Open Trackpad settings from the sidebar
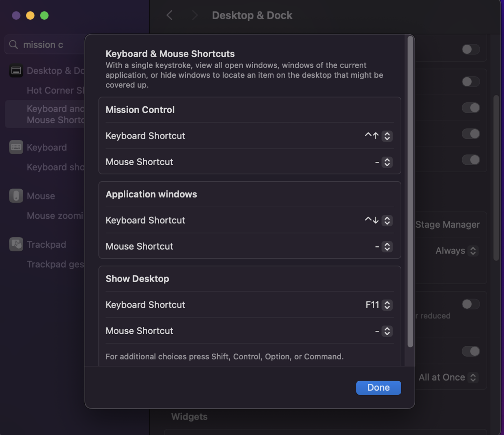 tap(46, 244)
